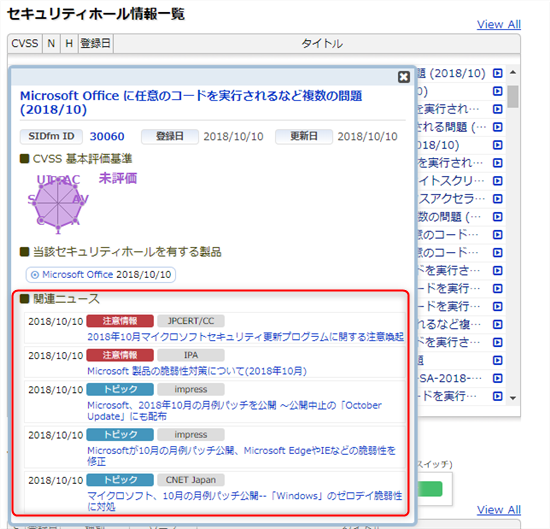
Task: Open JPCERT/CC Microsoft security update alert
Action: [x=245, y=337]
